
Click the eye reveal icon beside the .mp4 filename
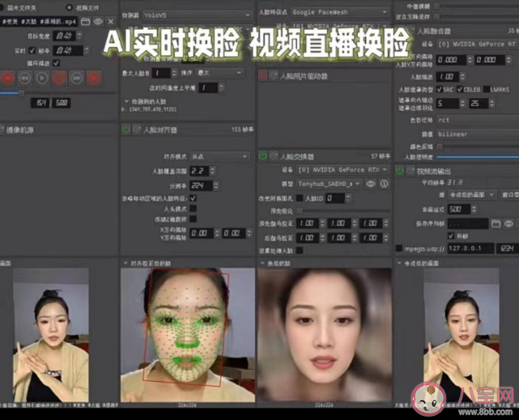(98, 22)
